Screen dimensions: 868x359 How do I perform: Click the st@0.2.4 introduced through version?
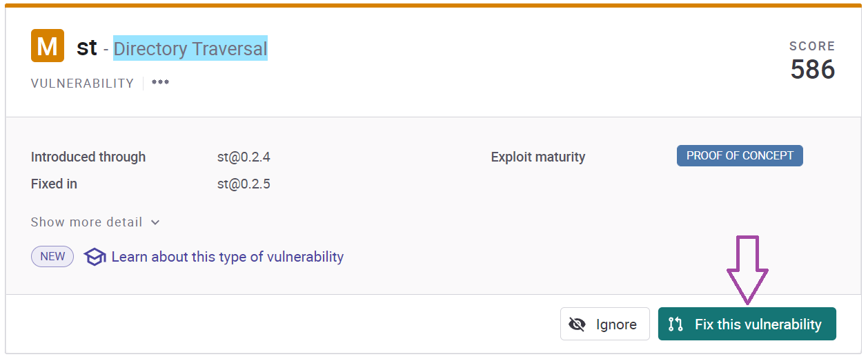click(x=244, y=157)
